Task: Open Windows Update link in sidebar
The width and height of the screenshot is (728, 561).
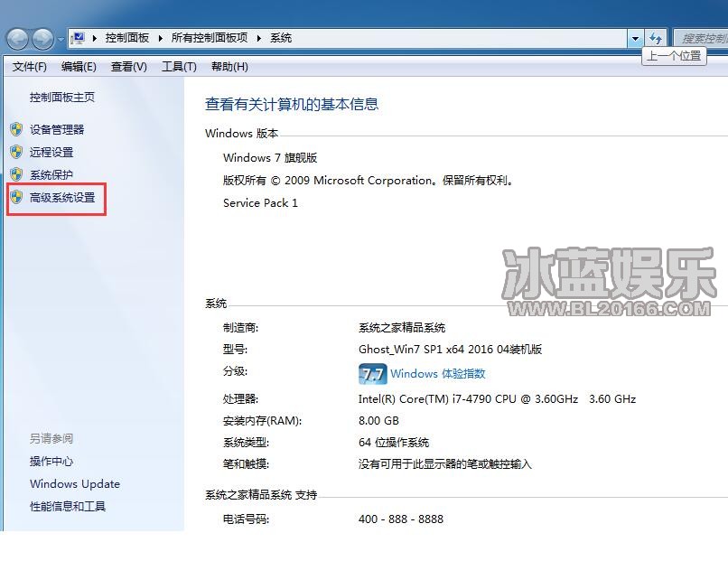Action: (x=75, y=484)
